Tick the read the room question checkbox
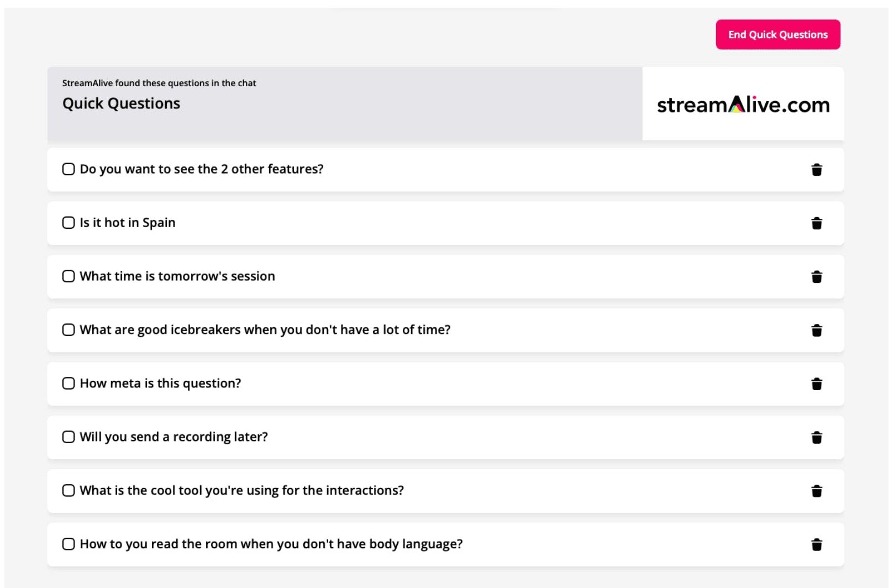This screenshot has height=588, width=894. coord(69,544)
